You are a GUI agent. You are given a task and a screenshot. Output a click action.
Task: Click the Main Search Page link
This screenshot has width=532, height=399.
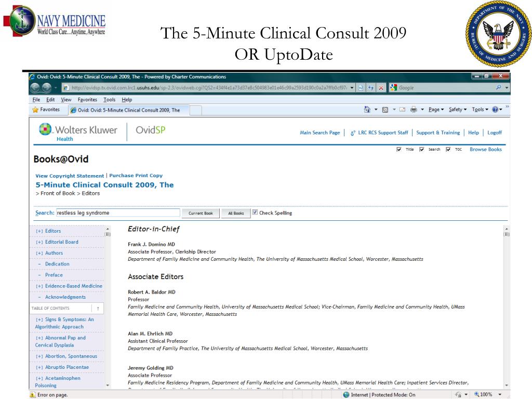coord(320,132)
